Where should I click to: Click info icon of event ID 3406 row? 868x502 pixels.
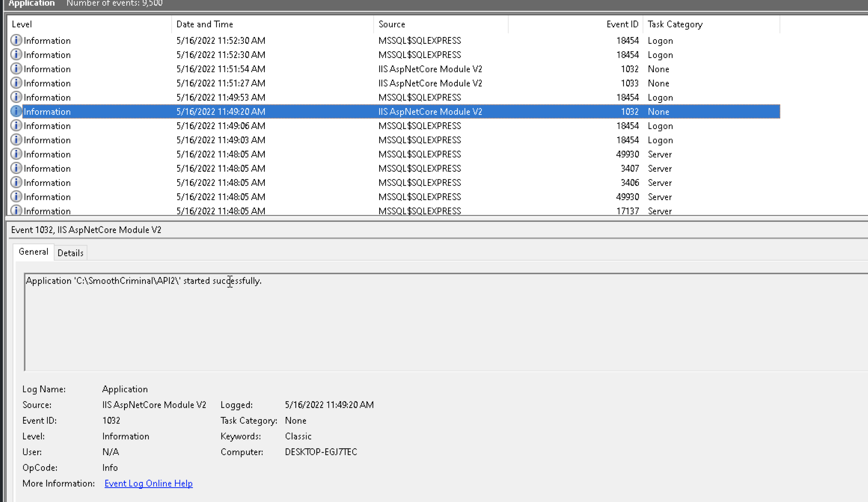(16, 182)
